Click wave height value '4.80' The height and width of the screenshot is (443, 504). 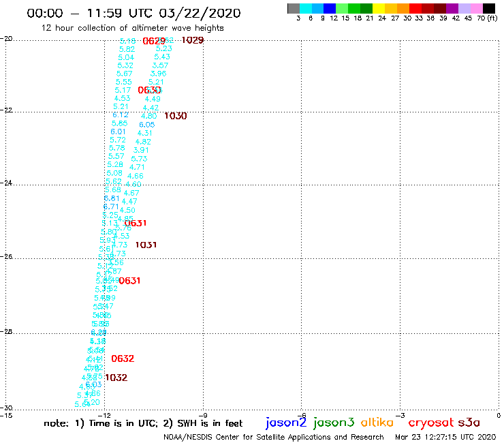coord(149,116)
